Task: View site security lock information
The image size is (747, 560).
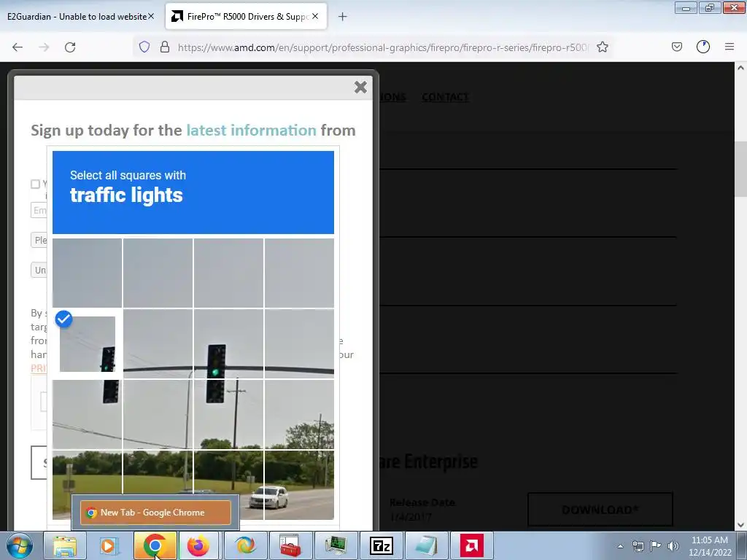Action: (165, 47)
